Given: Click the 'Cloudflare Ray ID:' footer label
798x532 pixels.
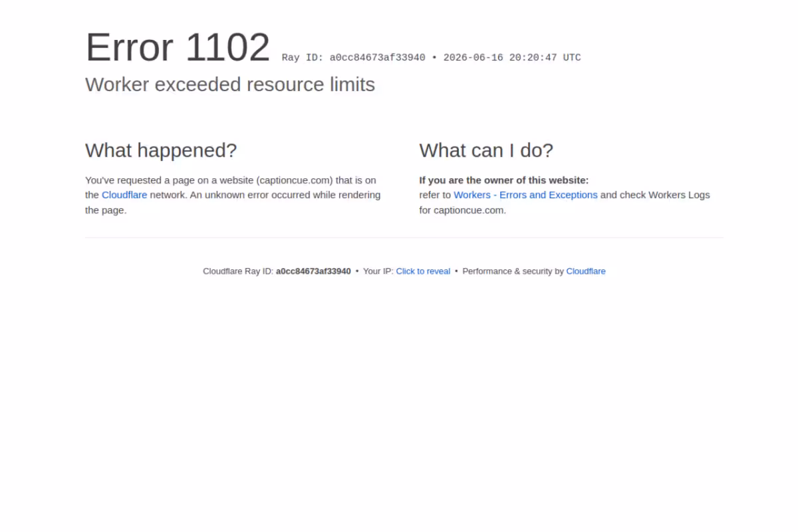Looking at the screenshot, I should point(238,271).
